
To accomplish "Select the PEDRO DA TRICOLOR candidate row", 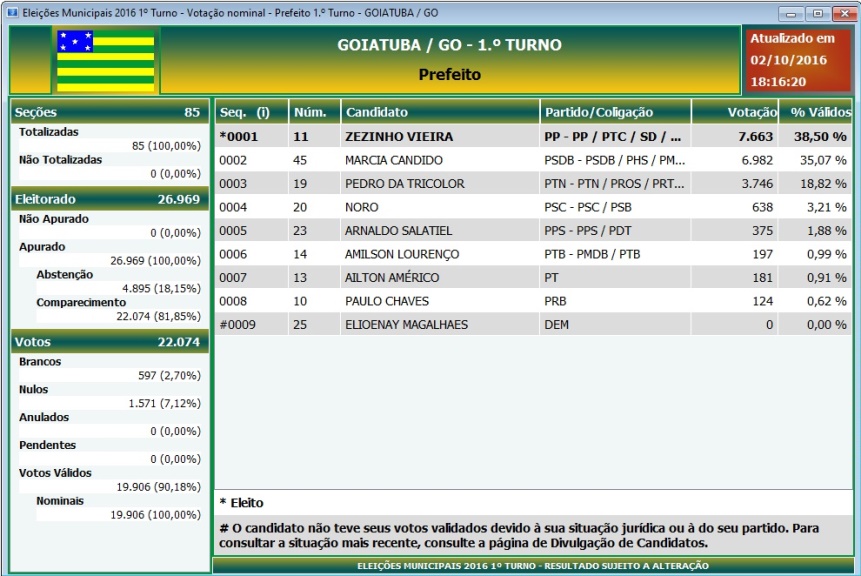I will point(533,183).
